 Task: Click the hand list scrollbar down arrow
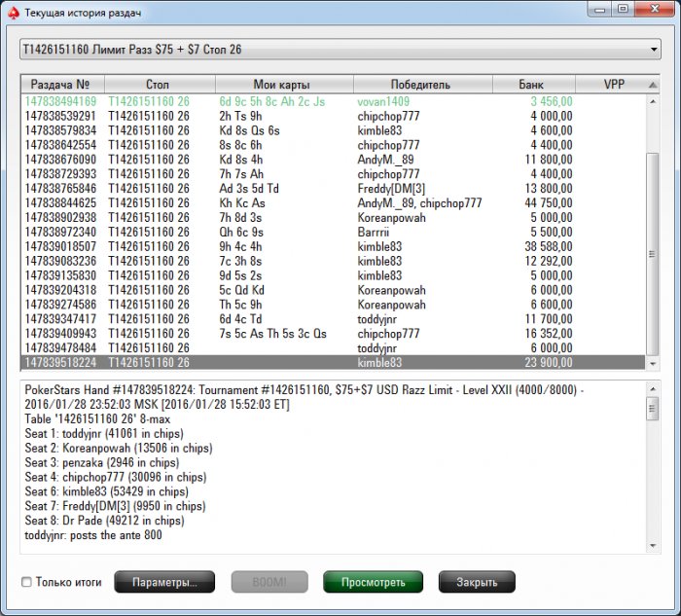(x=653, y=364)
